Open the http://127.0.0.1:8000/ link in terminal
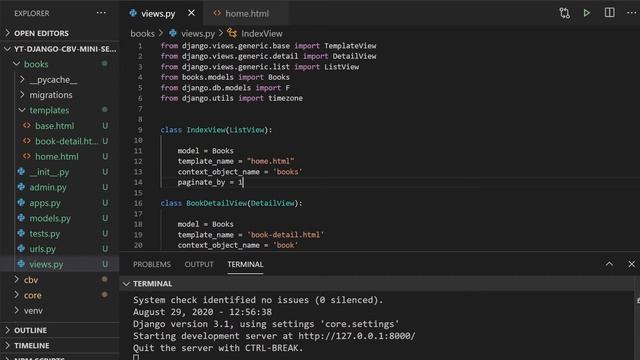The height and width of the screenshot is (360, 640). pos(357,336)
